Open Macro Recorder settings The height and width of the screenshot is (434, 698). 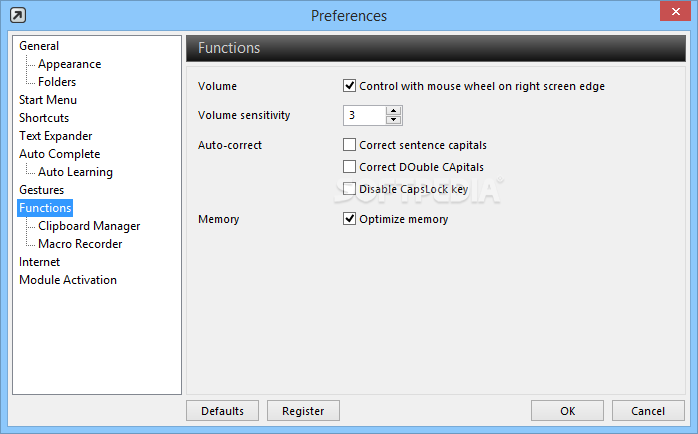pyautogui.click(x=80, y=244)
